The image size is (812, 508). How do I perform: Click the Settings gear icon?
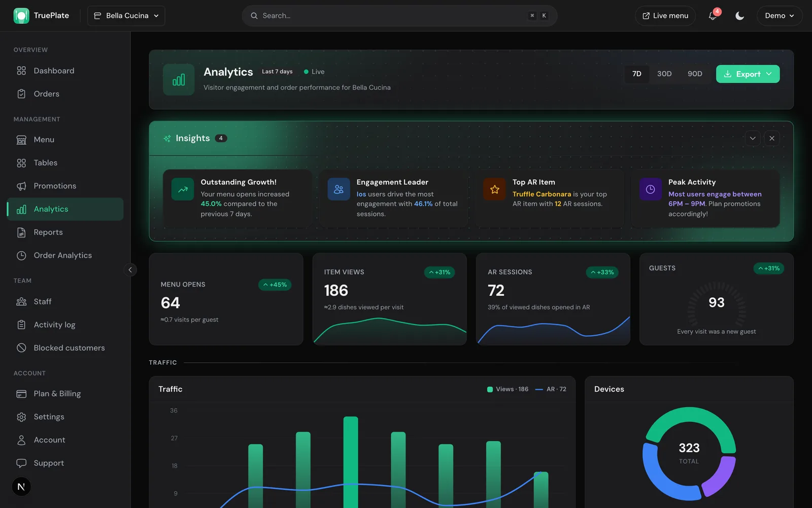click(x=21, y=417)
